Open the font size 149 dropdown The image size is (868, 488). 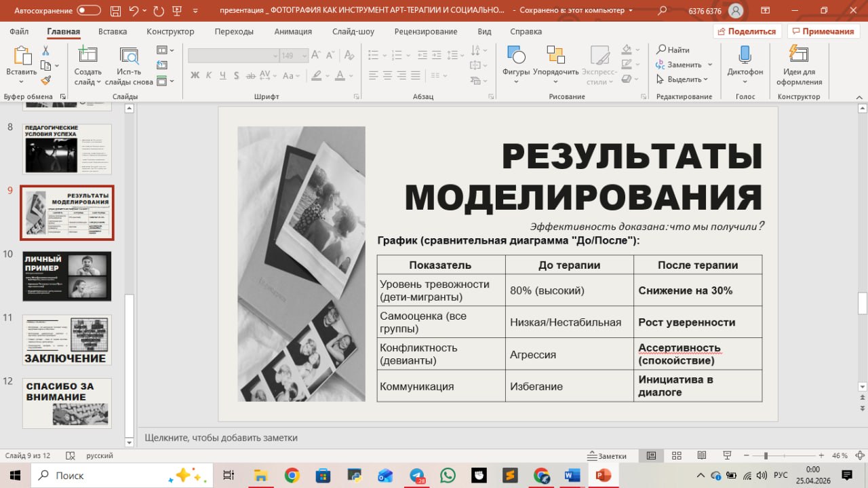coord(304,56)
